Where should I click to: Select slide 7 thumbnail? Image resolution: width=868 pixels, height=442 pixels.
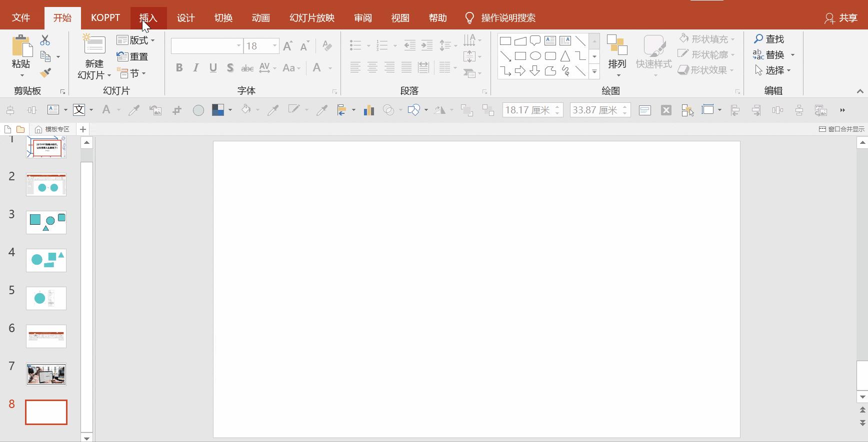point(46,374)
